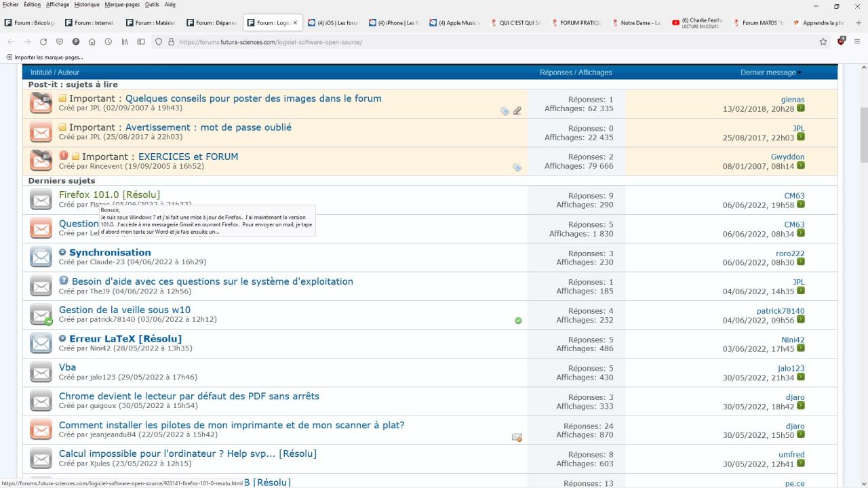The width and height of the screenshot is (868, 488).
Task: Sort threads by Dernier message column
Action: click(x=768, y=73)
